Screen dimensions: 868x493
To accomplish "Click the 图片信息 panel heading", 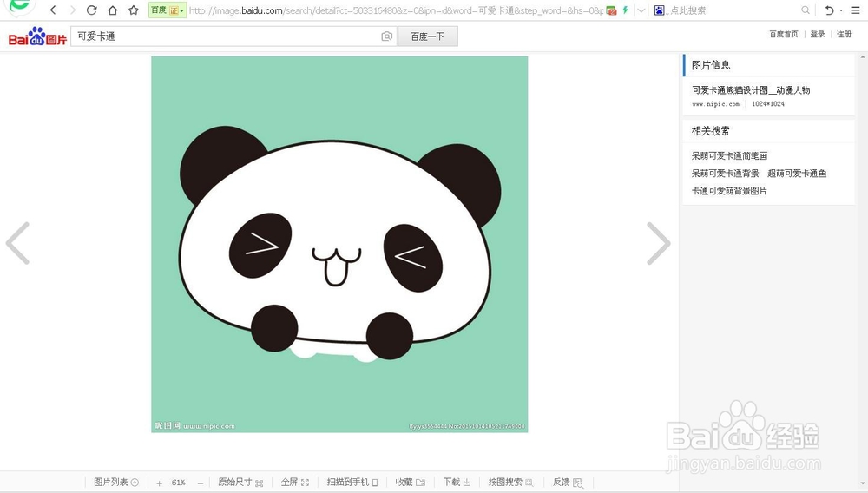I will (x=711, y=65).
